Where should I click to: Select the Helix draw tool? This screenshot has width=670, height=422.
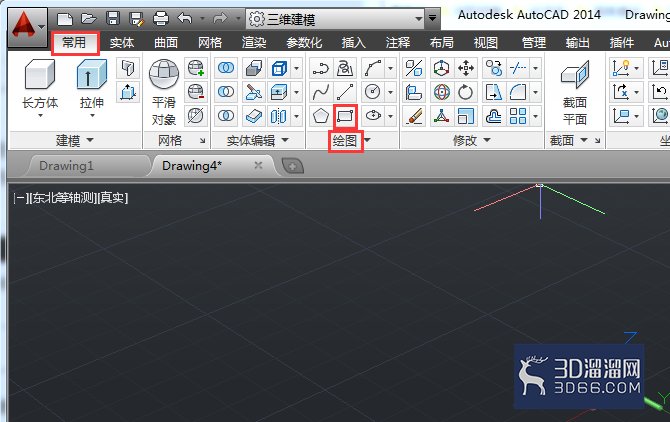coord(344,68)
